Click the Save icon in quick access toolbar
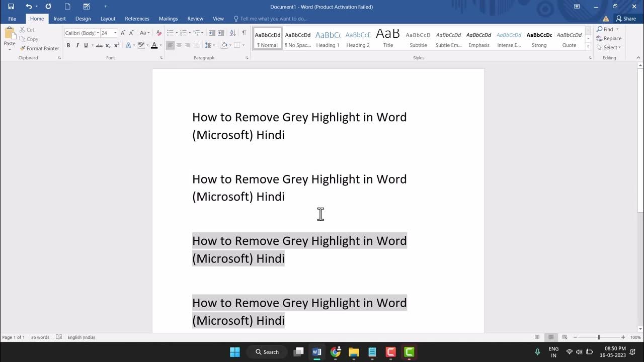644x362 pixels. click(11, 7)
